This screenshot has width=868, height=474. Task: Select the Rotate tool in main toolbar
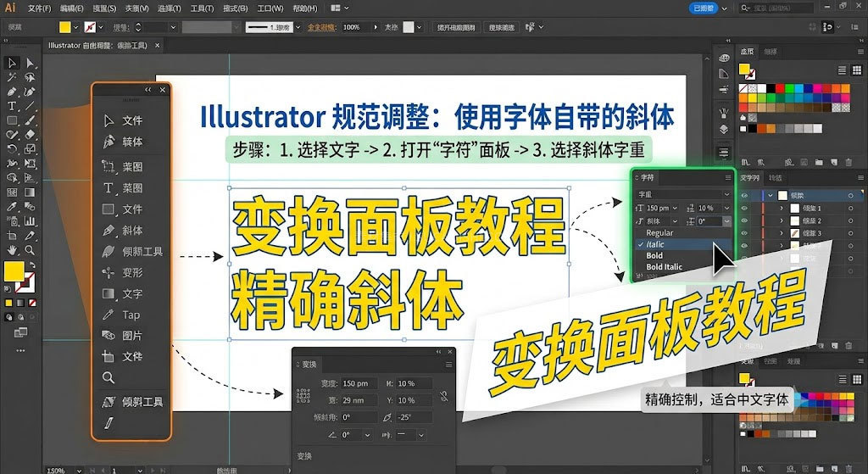[x=12, y=149]
